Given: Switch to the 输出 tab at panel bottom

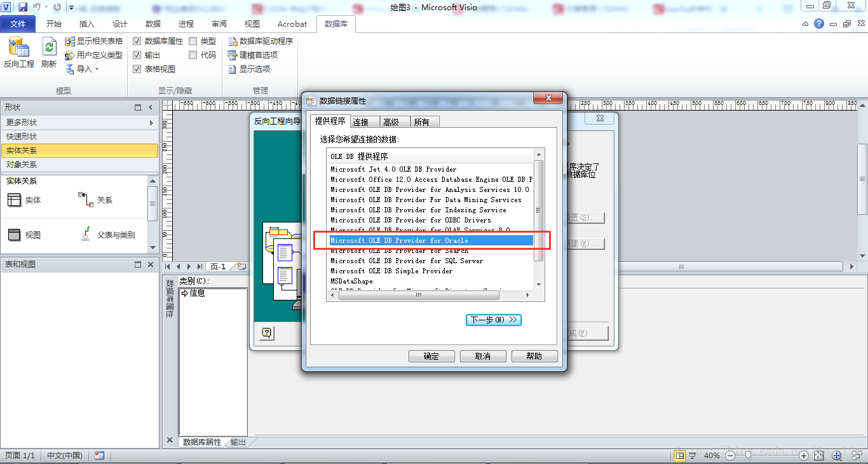Looking at the screenshot, I should pos(238,442).
